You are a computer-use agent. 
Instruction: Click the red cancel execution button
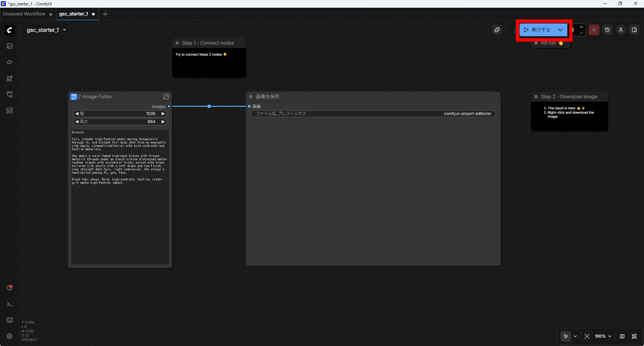[x=594, y=30]
